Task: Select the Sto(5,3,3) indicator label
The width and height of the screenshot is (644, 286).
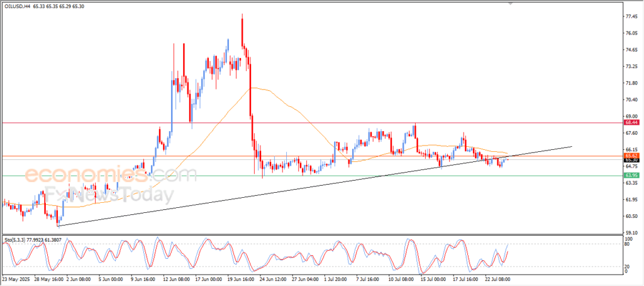Action: (16, 240)
